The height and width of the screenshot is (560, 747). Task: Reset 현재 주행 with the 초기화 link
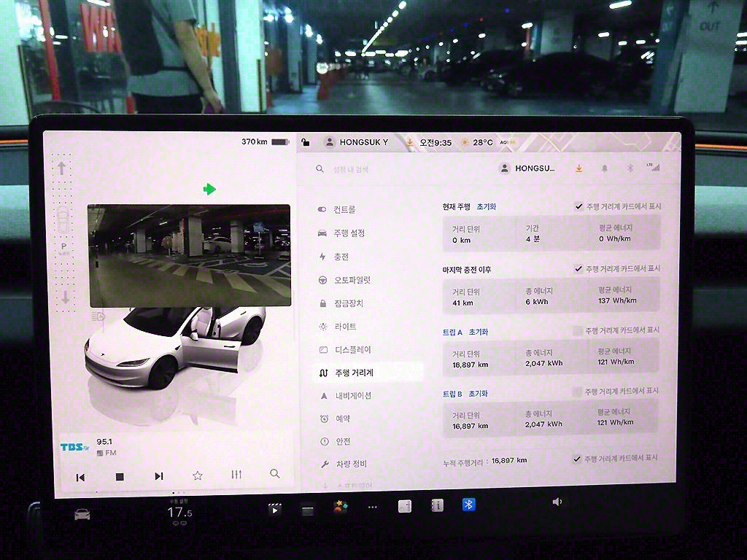coord(487,206)
